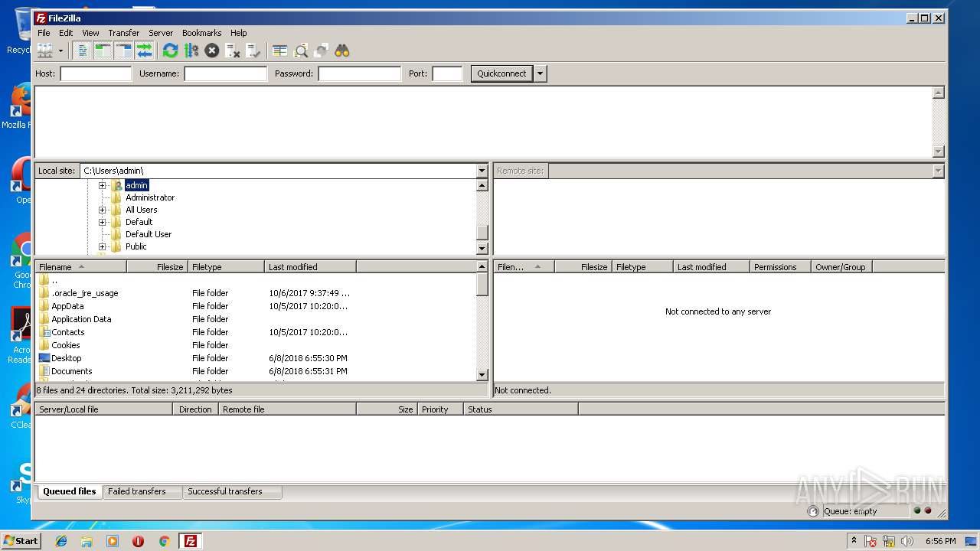Expand the Public folder tree node
980x551 pixels.
(102, 246)
